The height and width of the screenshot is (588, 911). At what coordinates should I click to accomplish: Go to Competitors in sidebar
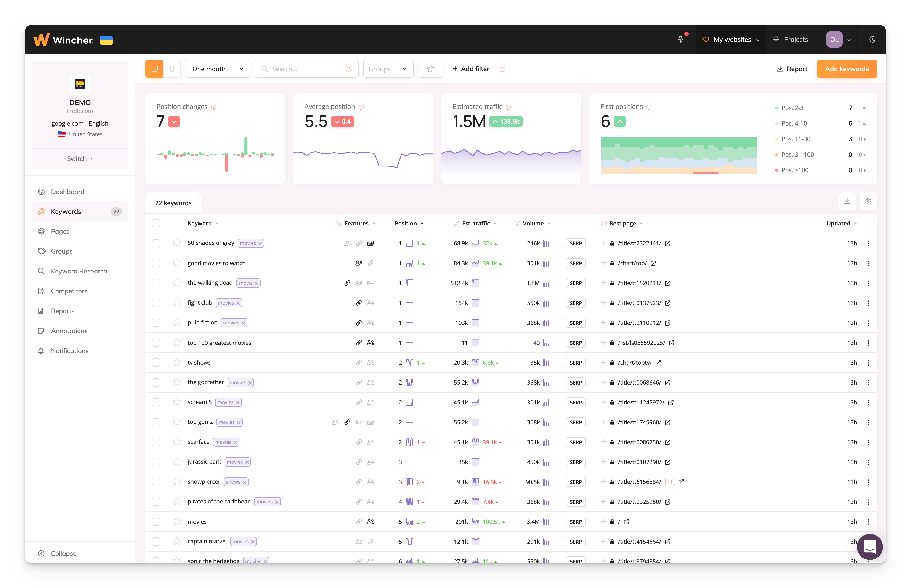coord(69,291)
